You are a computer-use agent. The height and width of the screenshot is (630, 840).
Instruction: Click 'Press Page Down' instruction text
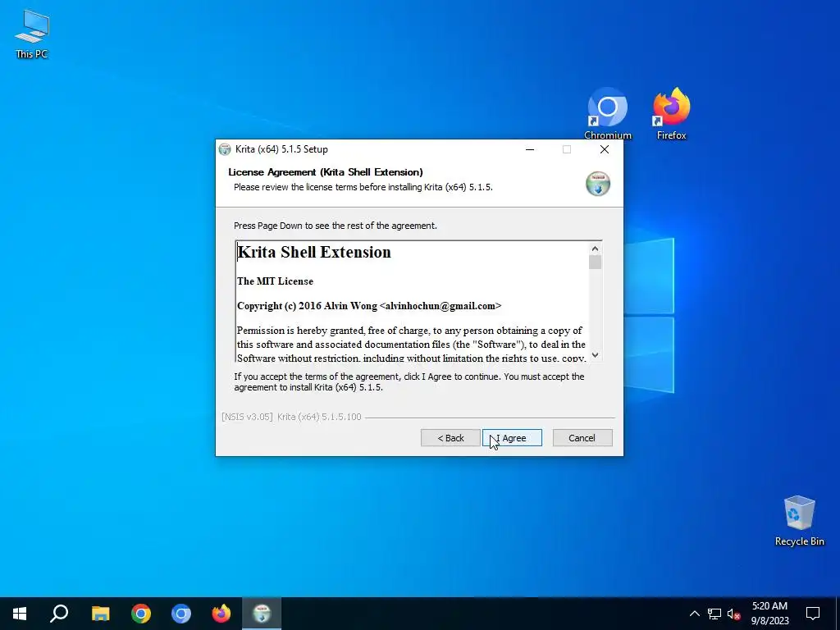[336, 226]
